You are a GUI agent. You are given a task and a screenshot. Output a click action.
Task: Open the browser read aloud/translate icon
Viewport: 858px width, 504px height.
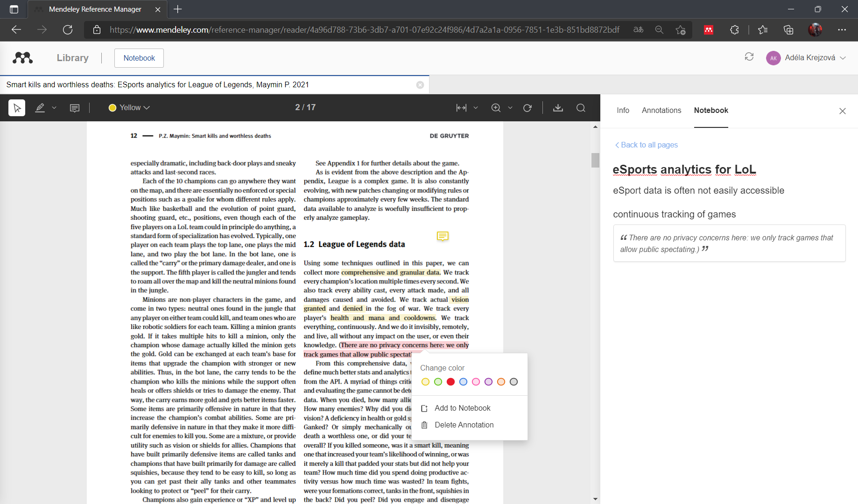coord(638,30)
